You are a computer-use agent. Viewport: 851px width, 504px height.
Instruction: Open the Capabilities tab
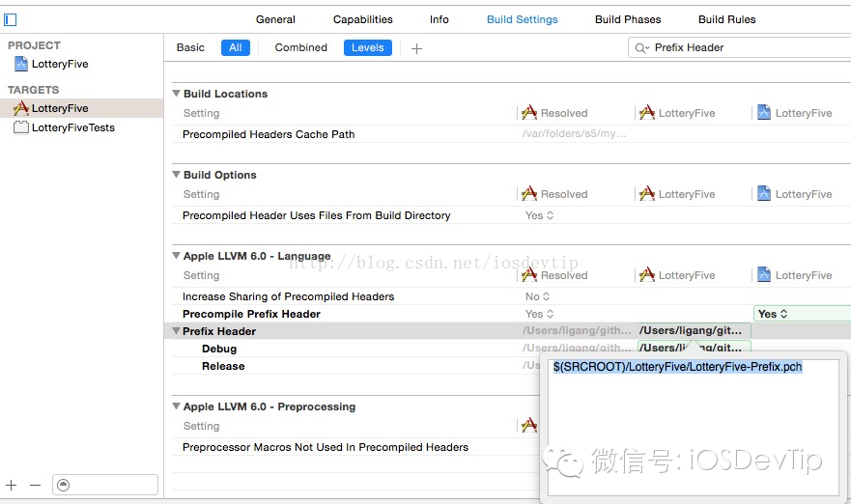362,19
